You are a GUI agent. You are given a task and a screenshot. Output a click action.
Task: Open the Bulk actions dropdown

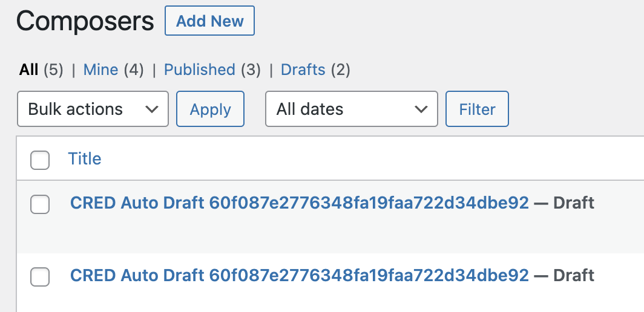pyautogui.click(x=93, y=109)
